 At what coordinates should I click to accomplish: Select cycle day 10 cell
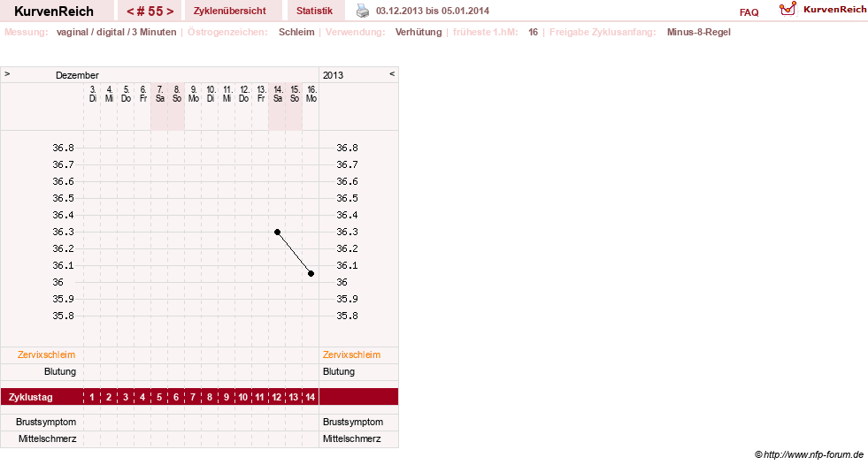(243, 397)
